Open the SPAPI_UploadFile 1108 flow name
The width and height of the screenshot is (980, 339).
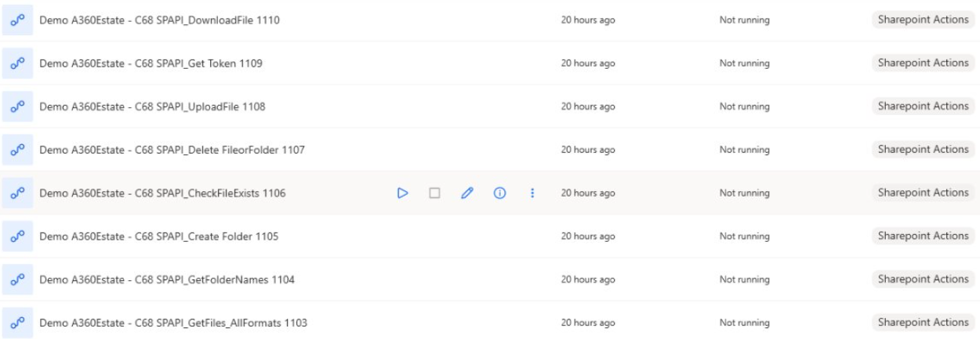coord(153,106)
